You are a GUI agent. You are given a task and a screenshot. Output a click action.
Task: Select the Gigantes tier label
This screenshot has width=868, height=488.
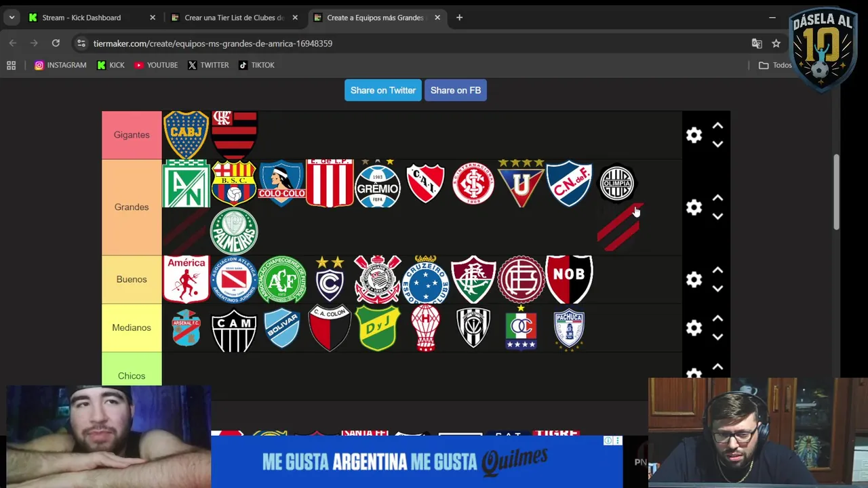132,135
